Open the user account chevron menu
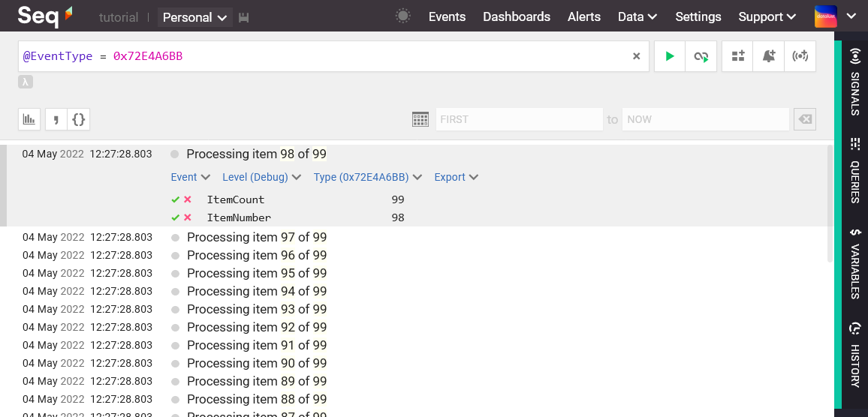868x417 pixels. point(851,16)
